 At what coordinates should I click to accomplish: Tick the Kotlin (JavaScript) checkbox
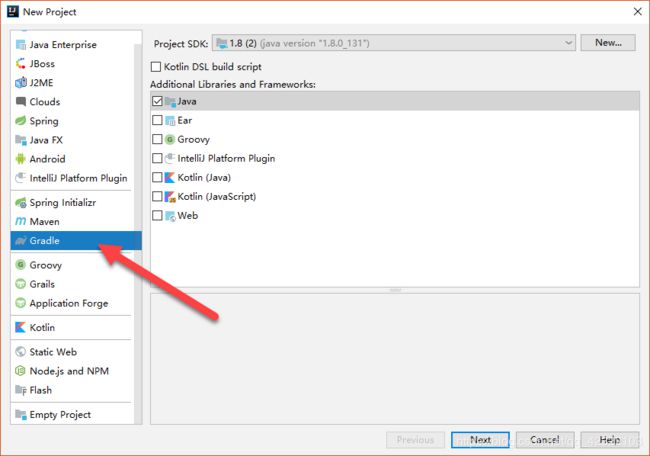click(x=157, y=196)
